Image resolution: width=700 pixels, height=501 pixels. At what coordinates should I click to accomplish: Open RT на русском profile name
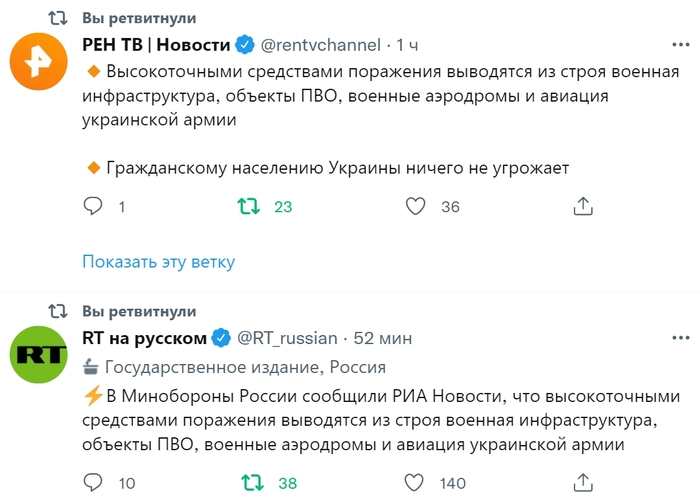144,338
